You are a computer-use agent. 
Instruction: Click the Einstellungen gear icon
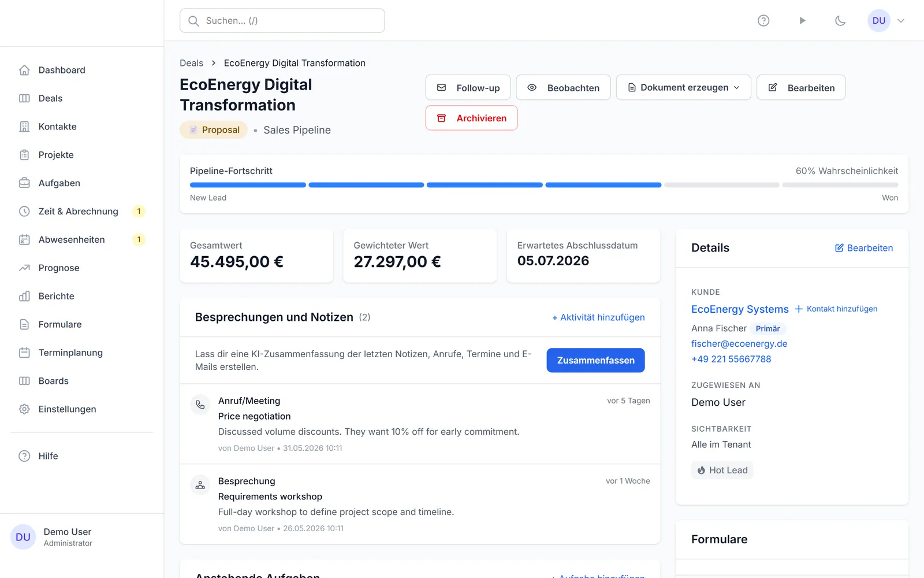pyautogui.click(x=24, y=409)
